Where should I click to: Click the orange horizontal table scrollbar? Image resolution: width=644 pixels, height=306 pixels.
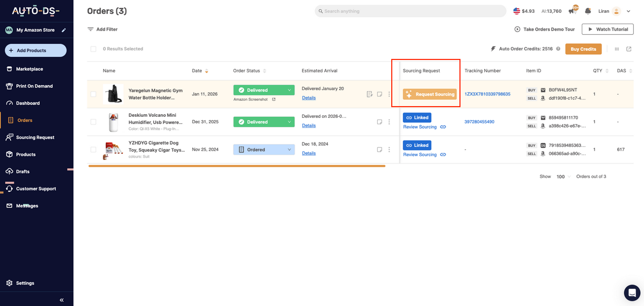point(237,166)
